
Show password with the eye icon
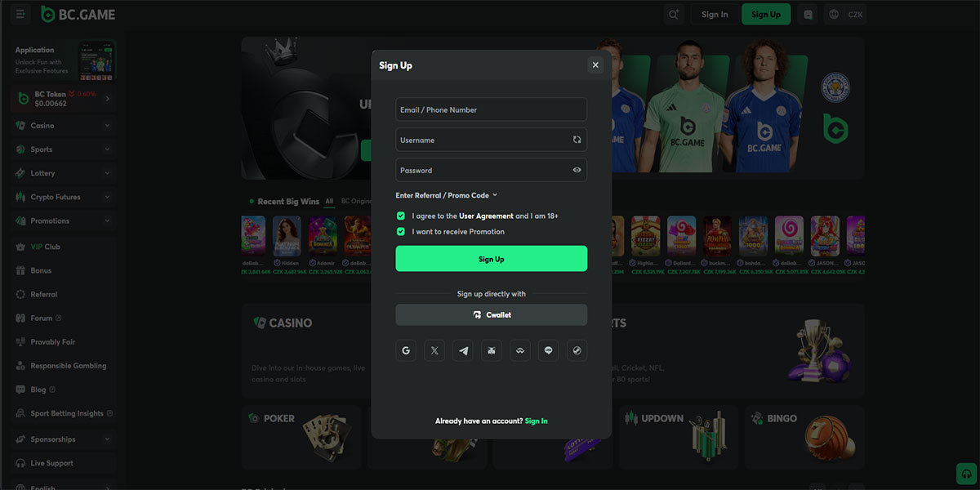(x=577, y=170)
